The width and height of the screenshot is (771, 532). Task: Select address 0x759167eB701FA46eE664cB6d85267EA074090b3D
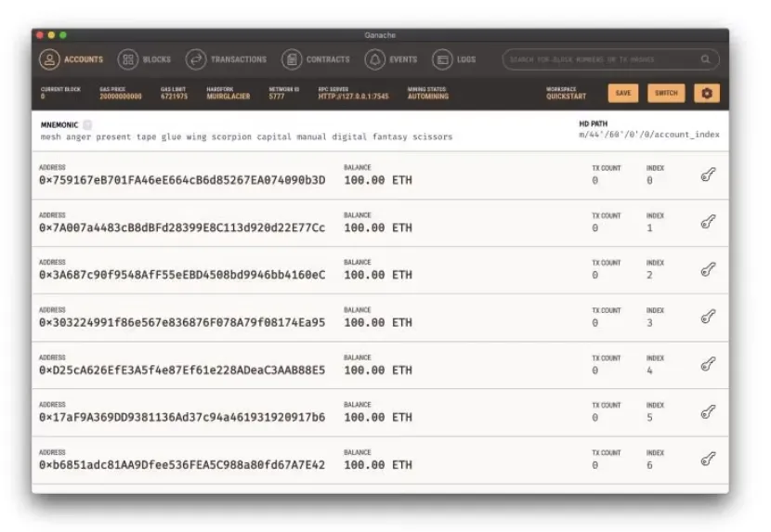click(182, 180)
